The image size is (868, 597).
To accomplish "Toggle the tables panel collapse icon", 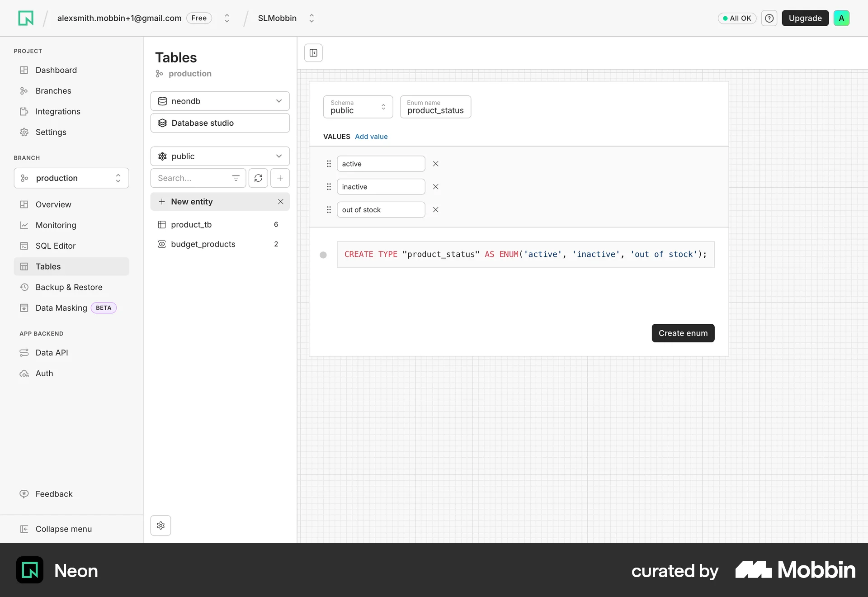I will 313,53.
